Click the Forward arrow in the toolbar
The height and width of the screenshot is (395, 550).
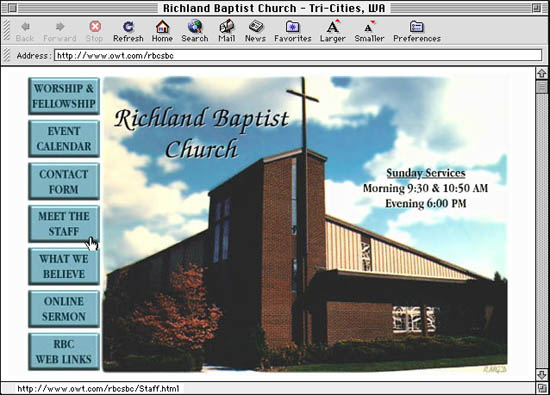(x=60, y=31)
